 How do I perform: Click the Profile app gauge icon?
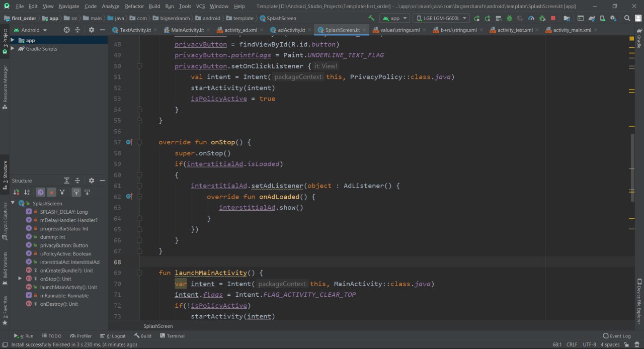pos(531,18)
